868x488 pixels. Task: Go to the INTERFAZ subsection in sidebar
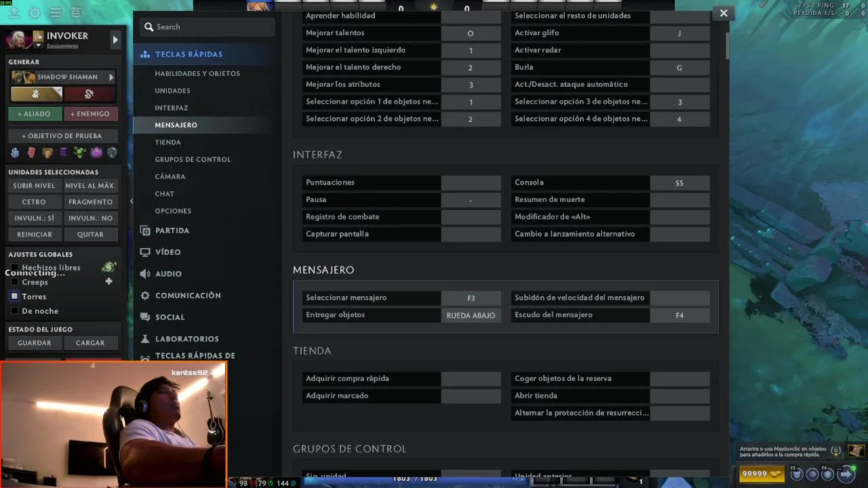click(x=172, y=108)
